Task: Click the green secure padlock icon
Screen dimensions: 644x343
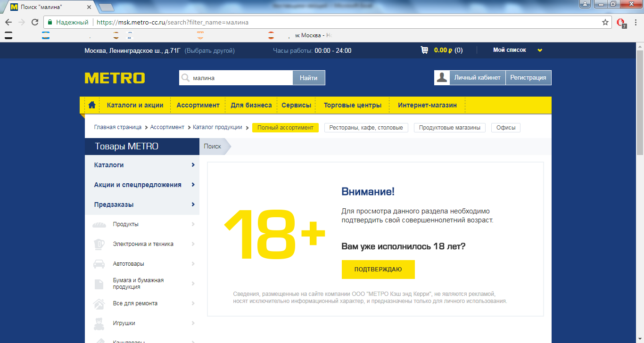Action: [x=50, y=22]
